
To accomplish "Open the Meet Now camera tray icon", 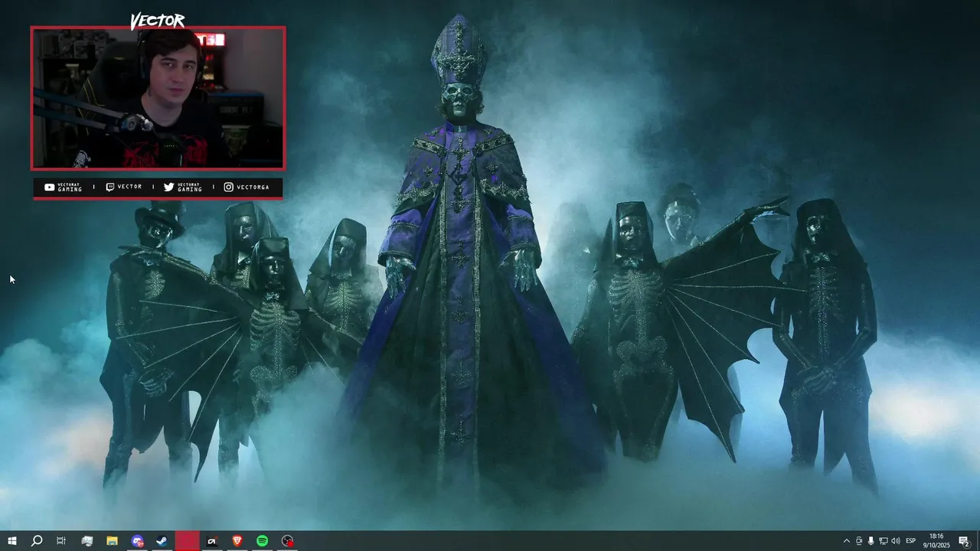I will click(859, 541).
